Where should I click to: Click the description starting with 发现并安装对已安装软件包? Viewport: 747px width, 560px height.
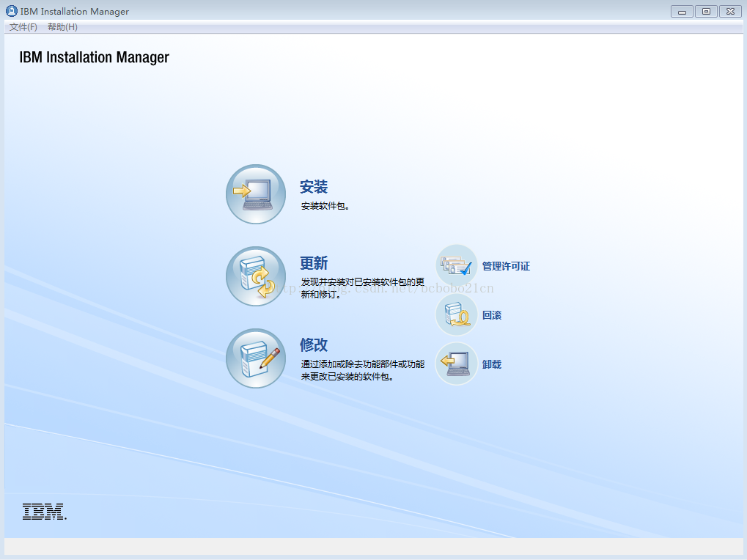click(x=363, y=288)
